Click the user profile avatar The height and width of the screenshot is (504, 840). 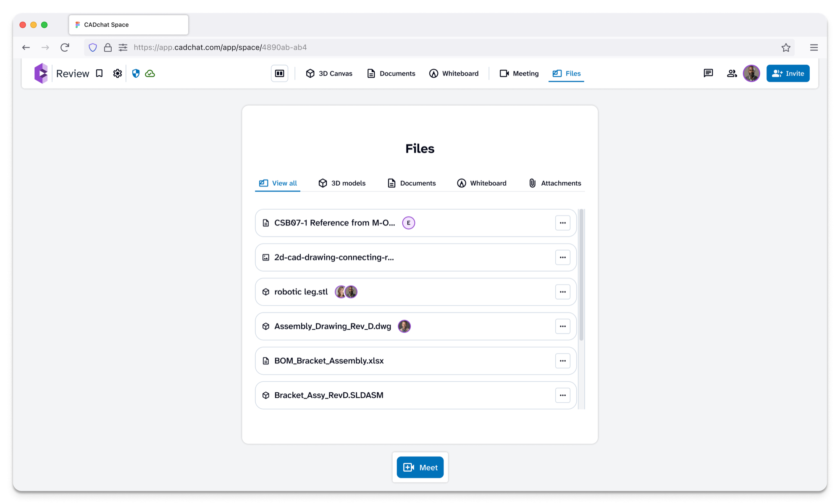click(751, 73)
